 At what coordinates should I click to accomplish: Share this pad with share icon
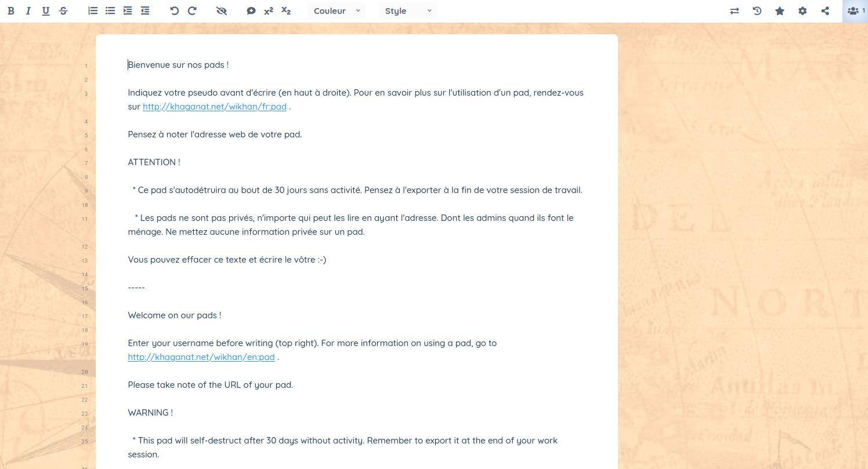(825, 11)
